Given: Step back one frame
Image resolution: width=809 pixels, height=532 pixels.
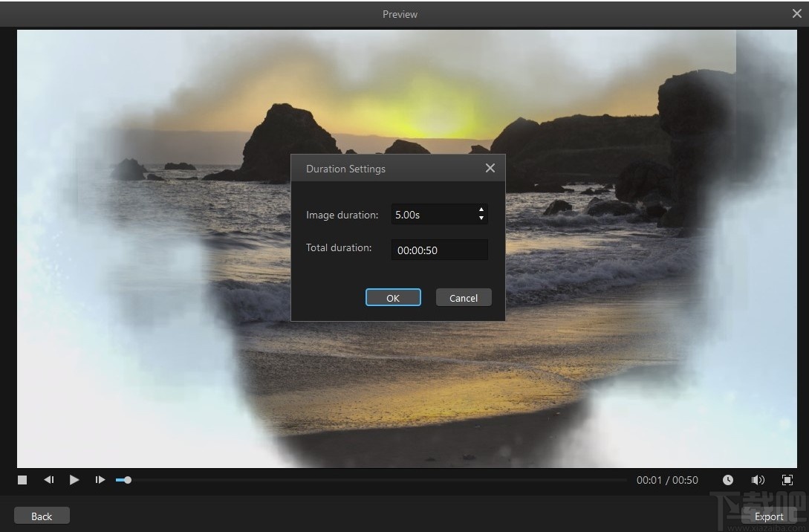Looking at the screenshot, I should click(49, 480).
